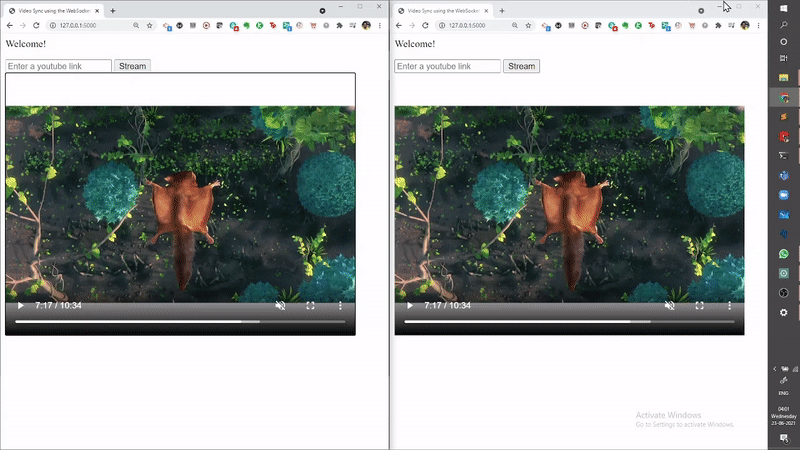
Task: Click the Stream button in right window
Action: pos(521,66)
